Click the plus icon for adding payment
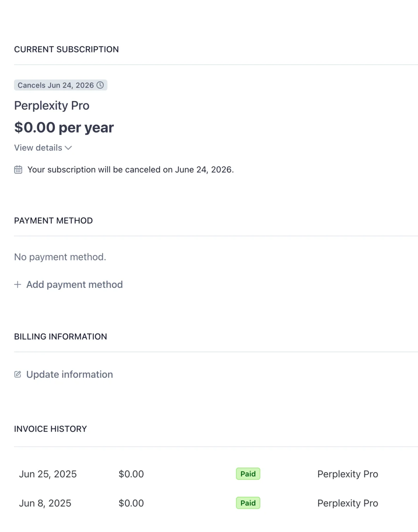 [18, 285]
